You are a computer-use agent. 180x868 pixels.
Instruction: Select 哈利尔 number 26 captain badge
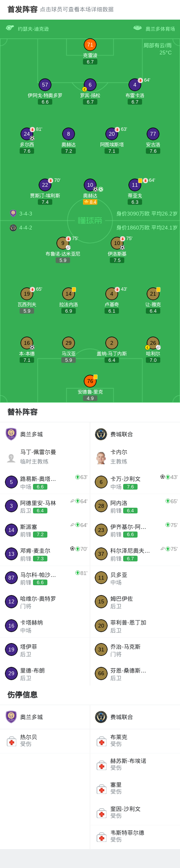(147, 347)
